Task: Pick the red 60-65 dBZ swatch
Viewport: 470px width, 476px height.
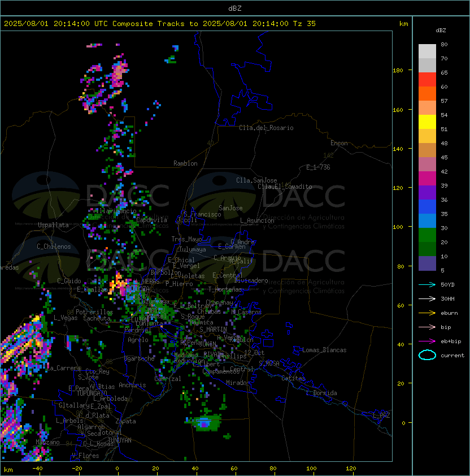Action: 427,80
